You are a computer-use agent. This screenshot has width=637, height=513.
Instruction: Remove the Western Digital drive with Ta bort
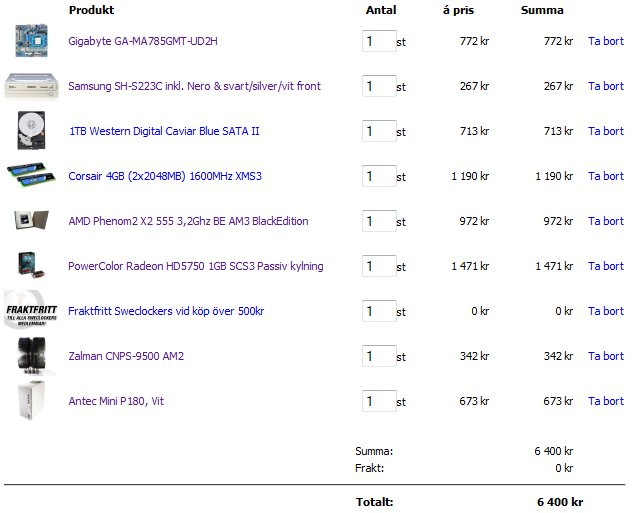[x=605, y=131]
